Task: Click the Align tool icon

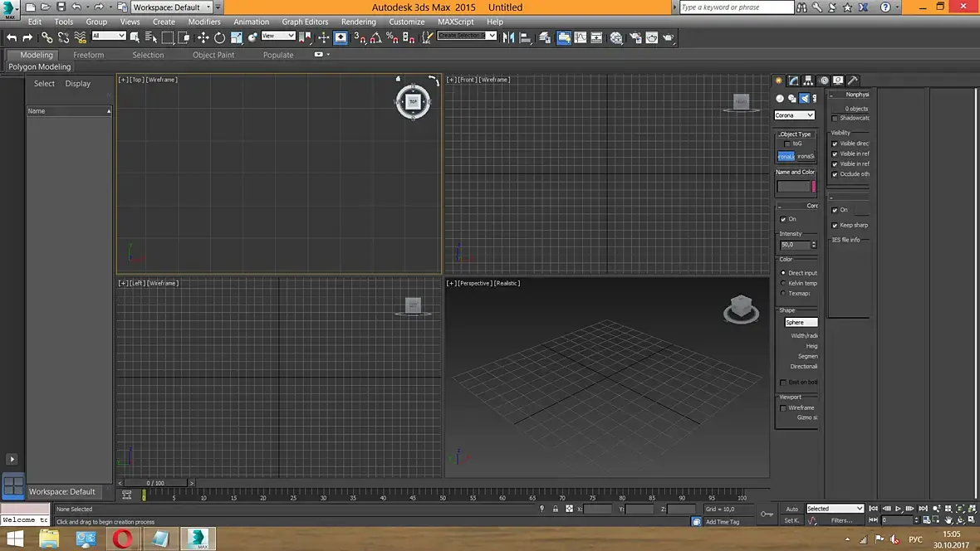Action: click(x=525, y=37)
